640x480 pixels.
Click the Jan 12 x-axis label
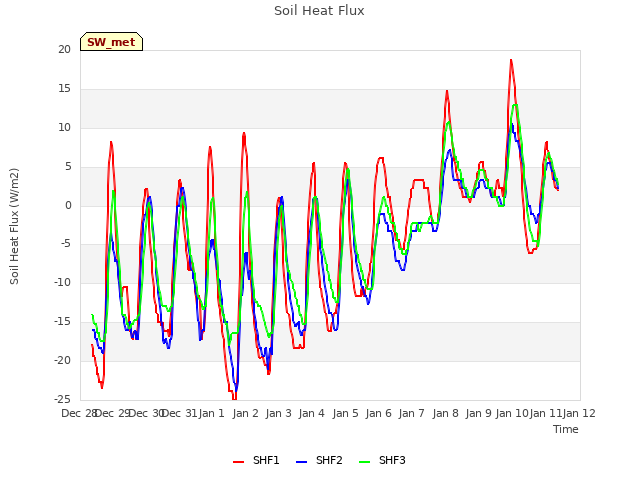pyautogui.click(x=579, y=413)
